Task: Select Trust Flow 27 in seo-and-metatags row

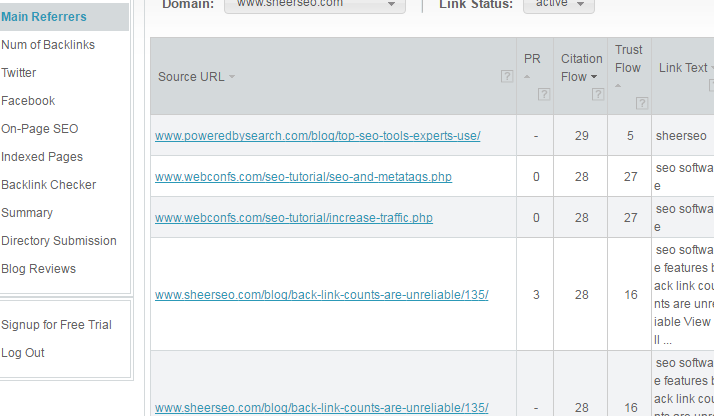Action: coord(630,177)
